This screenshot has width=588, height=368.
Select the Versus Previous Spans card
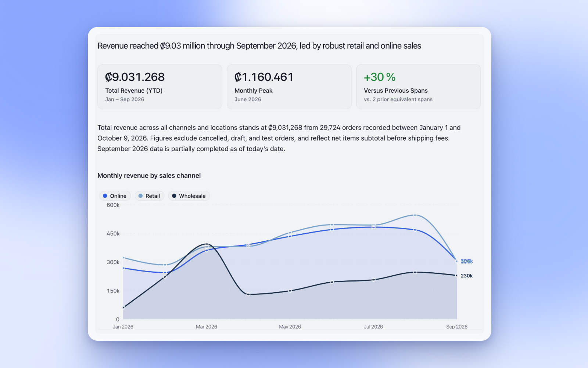coord(419,86)
